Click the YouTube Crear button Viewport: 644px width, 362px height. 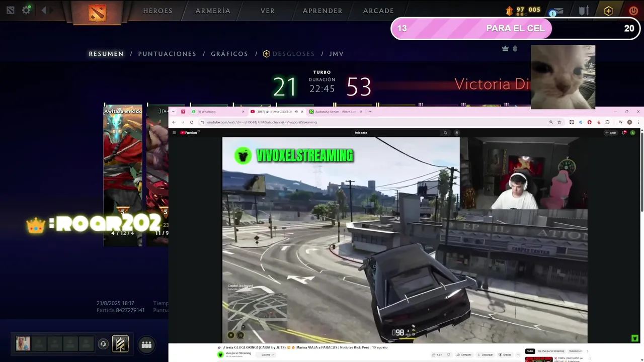(611, 133)
